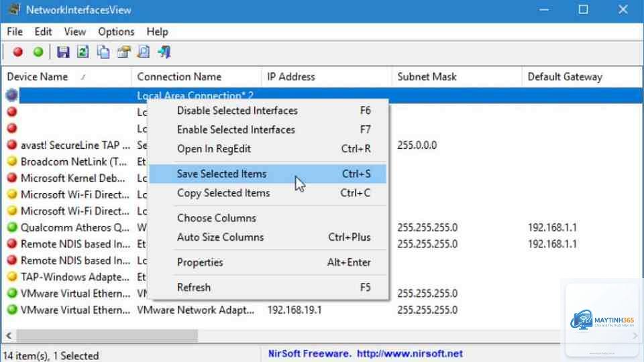This screenshot has width=644, height=362.
Task: Click the NetworkInterfacesView title bar app icon
Action: 13,9
